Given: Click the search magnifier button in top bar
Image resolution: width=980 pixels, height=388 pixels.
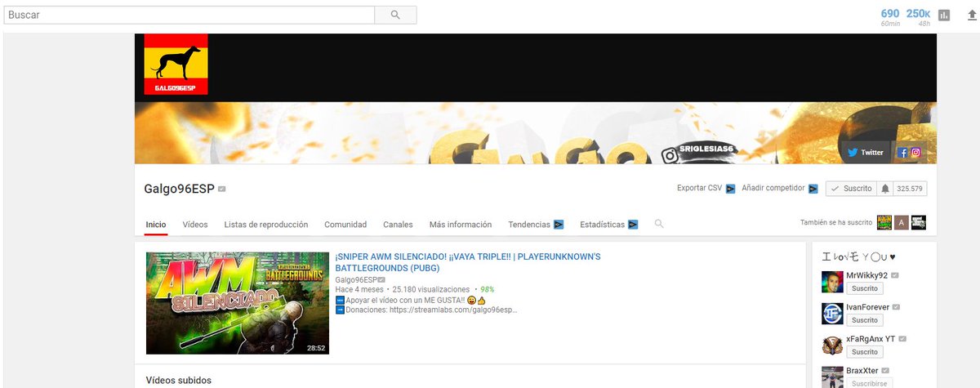Looking at the screenshot, I should [396, 15].
